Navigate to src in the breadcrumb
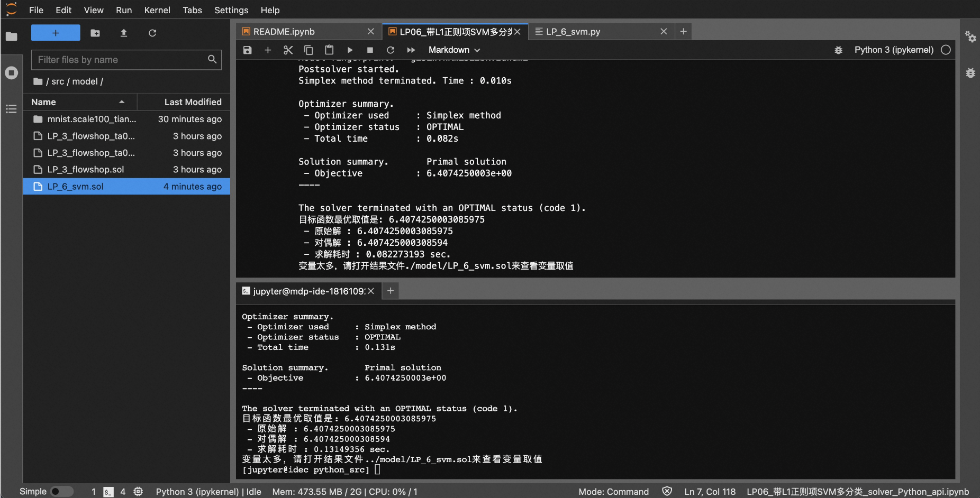 [x=58, y=81]
